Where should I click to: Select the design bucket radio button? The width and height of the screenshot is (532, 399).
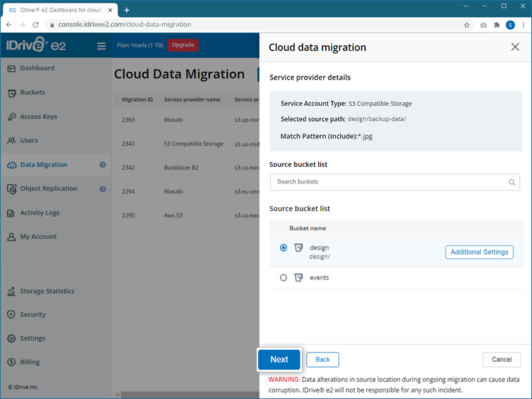point(284,248)
